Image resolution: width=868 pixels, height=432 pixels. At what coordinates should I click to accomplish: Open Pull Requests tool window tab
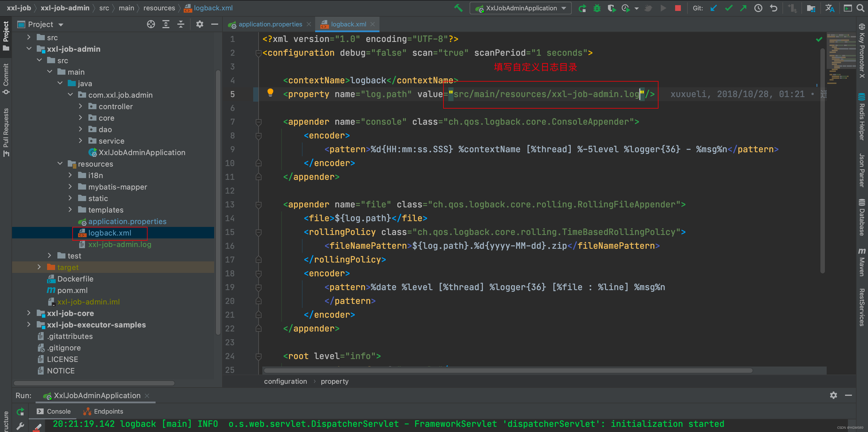point(6,132)
